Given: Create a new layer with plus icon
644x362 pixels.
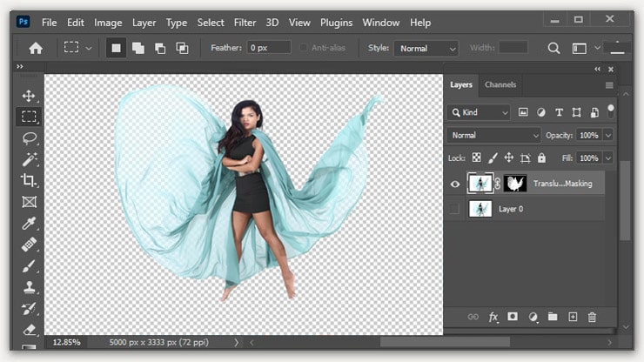Looking at the screenshot, I should [572, 318].
